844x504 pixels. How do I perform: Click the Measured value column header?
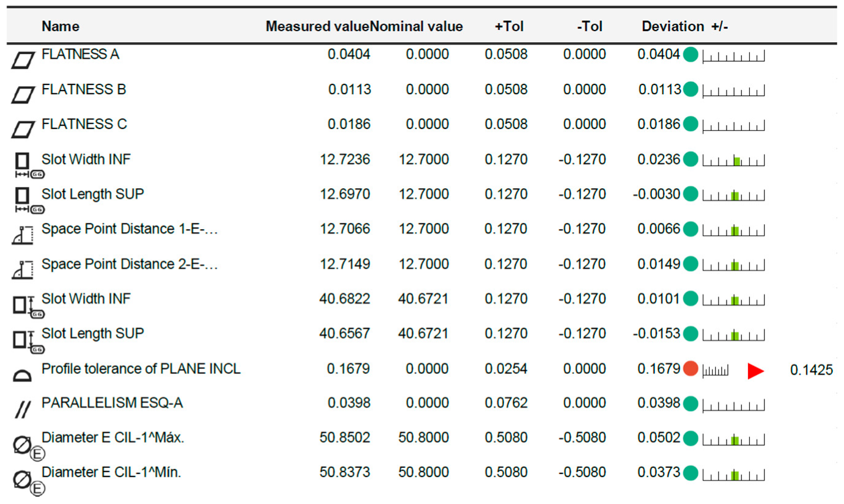pos(317,26)
